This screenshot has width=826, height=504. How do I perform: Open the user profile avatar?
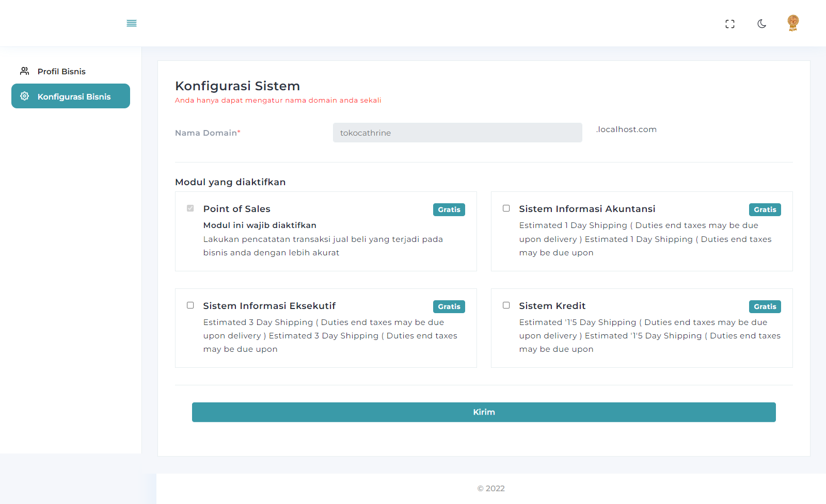[x=793, y=23]
